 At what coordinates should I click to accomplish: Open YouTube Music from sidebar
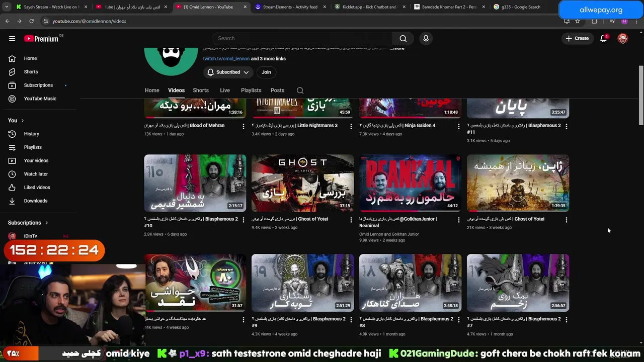[x=40, y=99]
